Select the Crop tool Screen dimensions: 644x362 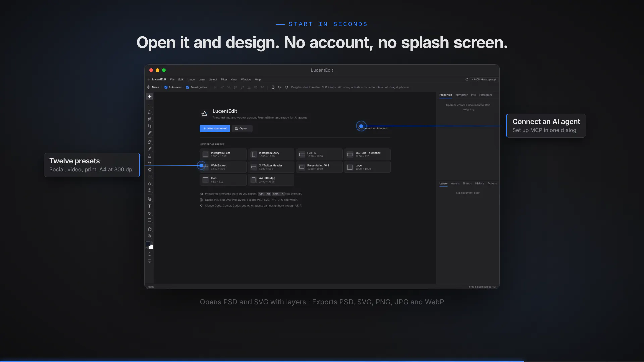149,126
